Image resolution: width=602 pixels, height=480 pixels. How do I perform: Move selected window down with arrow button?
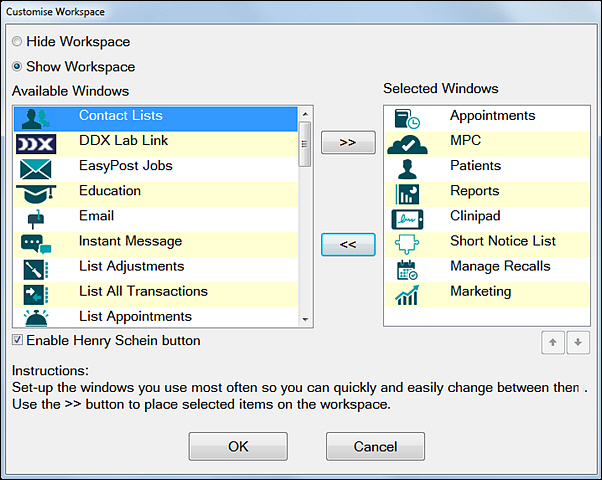coord(578,342)
